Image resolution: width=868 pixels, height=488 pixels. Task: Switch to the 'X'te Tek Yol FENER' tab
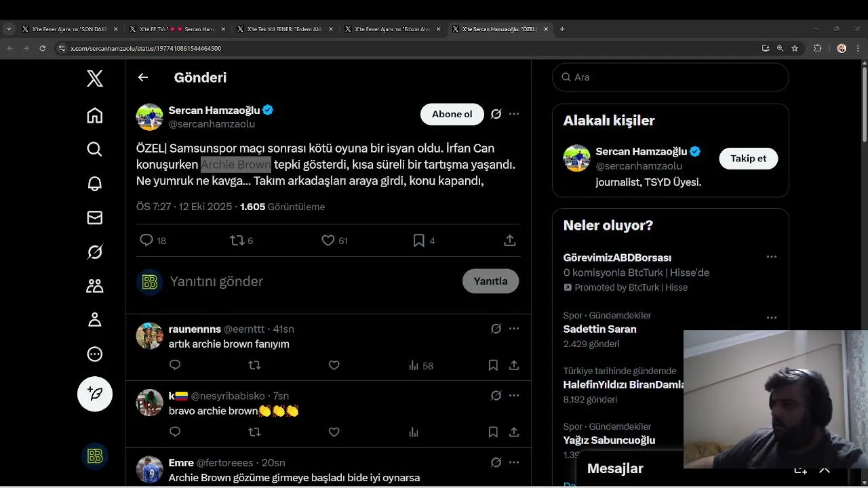pyautogui.click(x=284, y=29)
